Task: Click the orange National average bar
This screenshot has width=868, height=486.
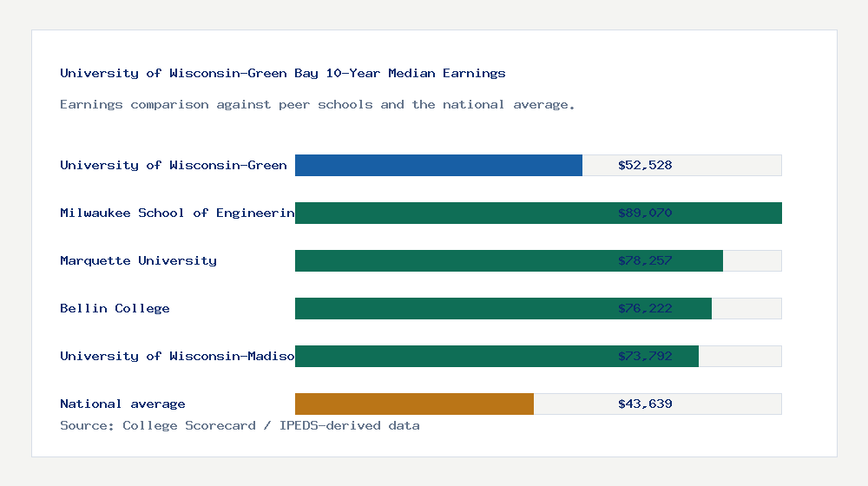Action: pyautogui.click(x=414, y=404)
